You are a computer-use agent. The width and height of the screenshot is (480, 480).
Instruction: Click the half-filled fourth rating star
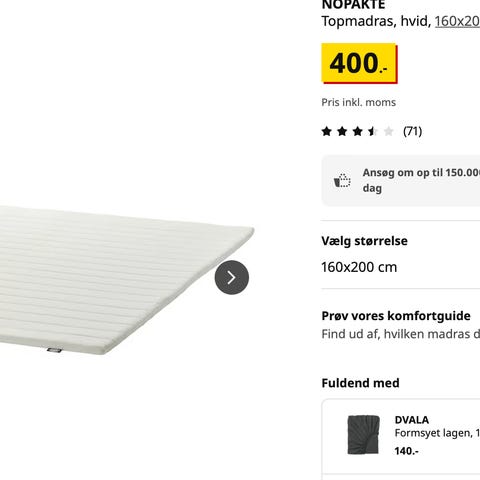(x=373, y=131)
